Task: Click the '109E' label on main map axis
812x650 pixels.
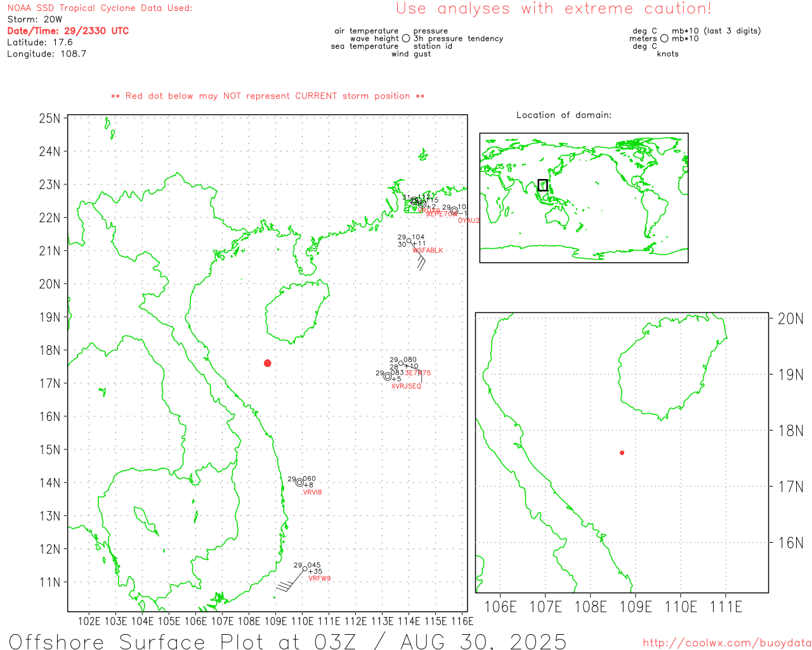Action: point(275,621)
